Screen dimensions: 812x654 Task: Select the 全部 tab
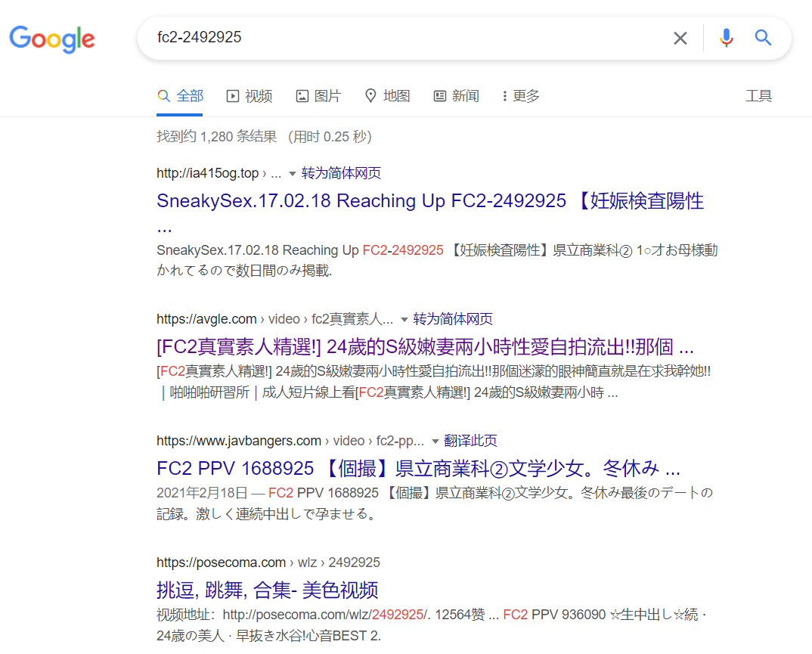180,96
